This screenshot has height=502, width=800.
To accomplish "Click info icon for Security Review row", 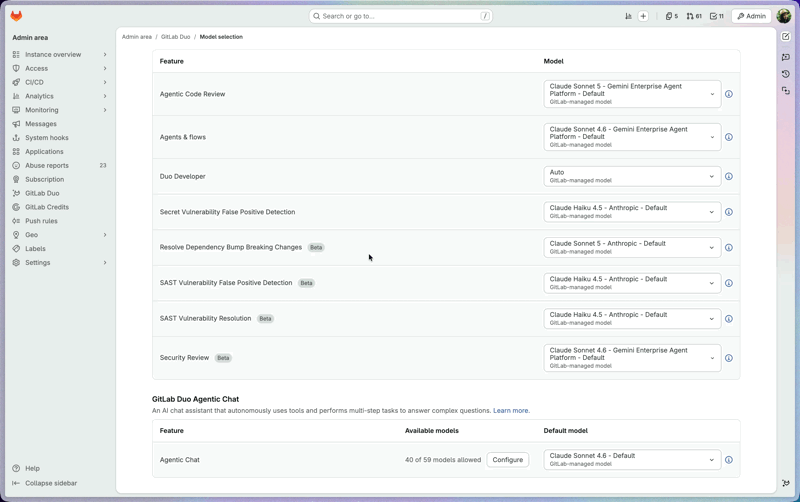I will (729, 358).
